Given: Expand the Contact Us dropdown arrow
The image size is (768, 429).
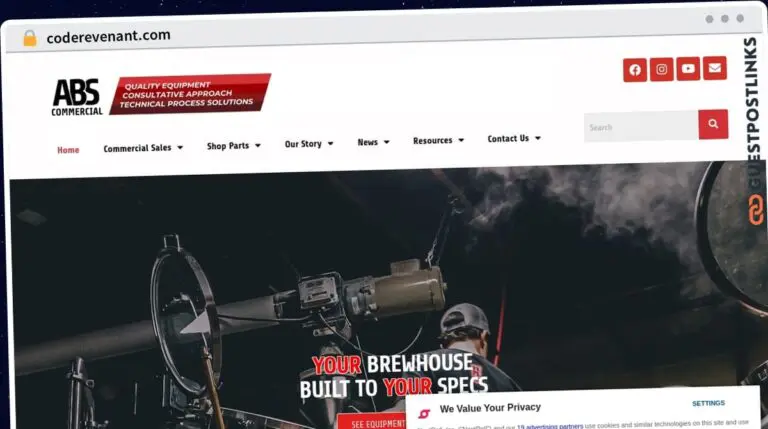Looking at the screenshot, I should click(x=538, y=138).
